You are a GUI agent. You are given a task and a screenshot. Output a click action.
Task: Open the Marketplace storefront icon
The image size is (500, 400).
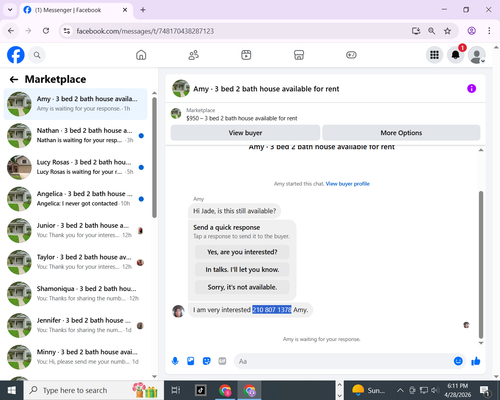click(x=299, y=55)
